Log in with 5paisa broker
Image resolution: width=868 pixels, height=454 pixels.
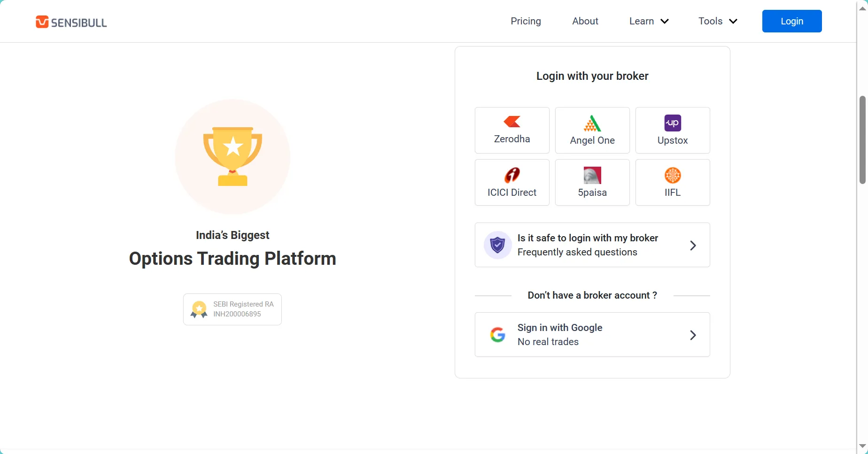coord(592,182)
